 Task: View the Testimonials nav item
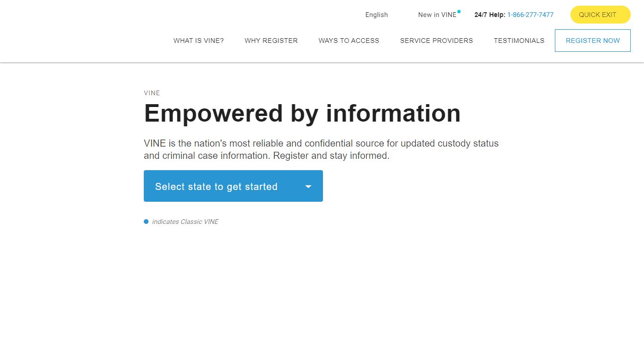pos(519,41)
